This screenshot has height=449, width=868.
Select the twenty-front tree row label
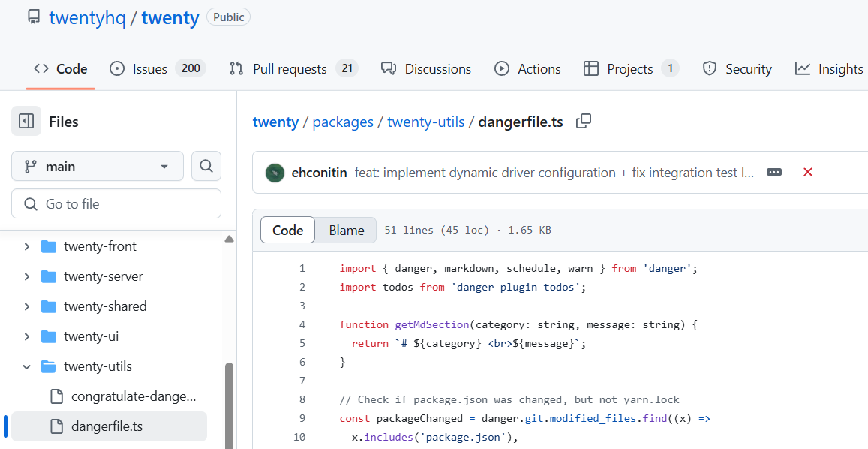coord(101,246)
